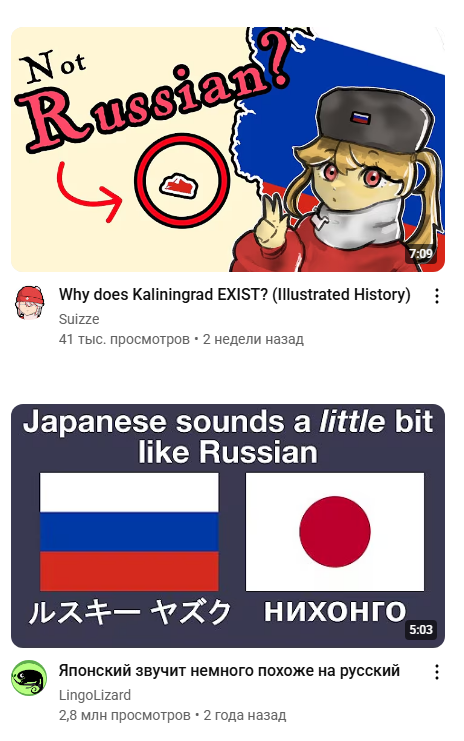Image resolution: width=464 pixels, height=741 pixels.
Task: Open the Suizze channel avatar
Action: click(30, 302)
